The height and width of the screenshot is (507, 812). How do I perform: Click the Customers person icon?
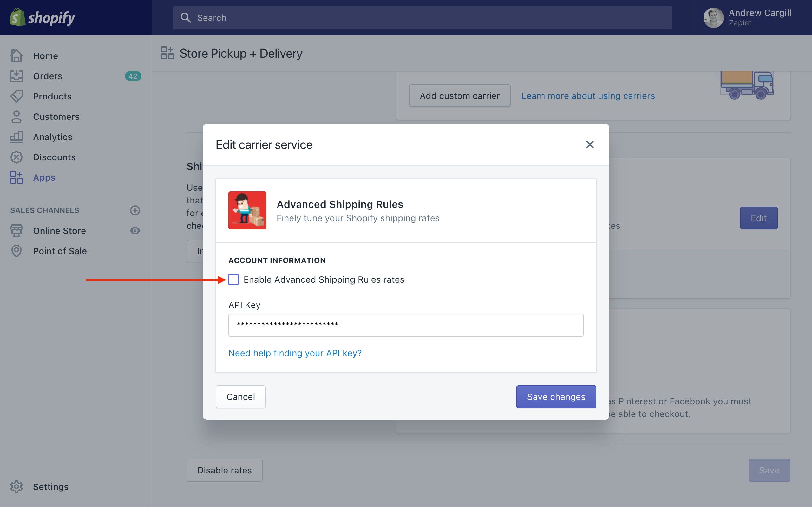pyautogui.click(x=16, y=117)
